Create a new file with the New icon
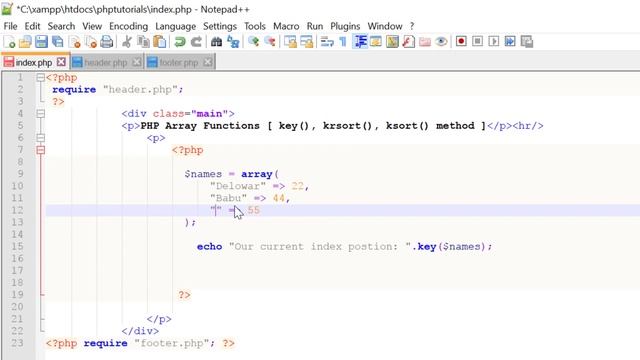The image size is (640, 360). click(x=9, y=42)
